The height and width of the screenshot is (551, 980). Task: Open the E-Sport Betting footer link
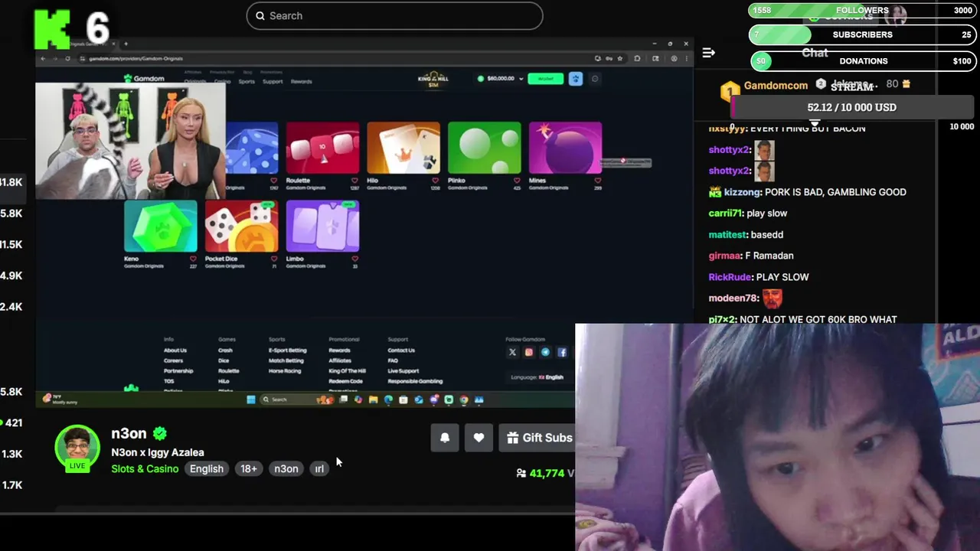(x=287, y=350)
